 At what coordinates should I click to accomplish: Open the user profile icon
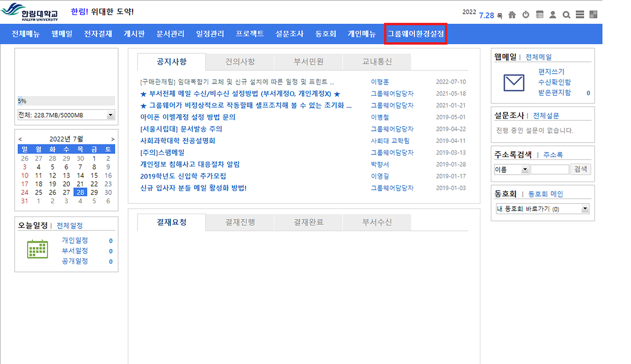tap(553, 15)
